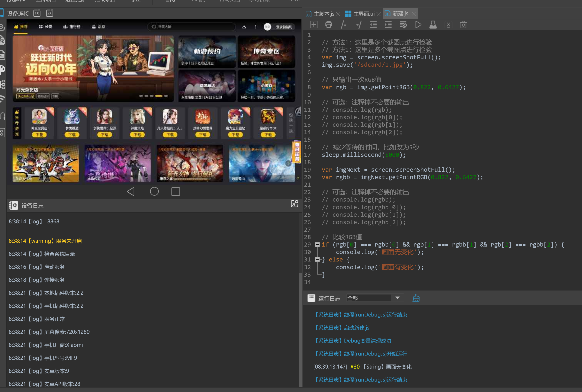Open the 排行榜 tab in the phone screen
The width and height of the screenshot is (582, 392).
[x=72, y=27]
